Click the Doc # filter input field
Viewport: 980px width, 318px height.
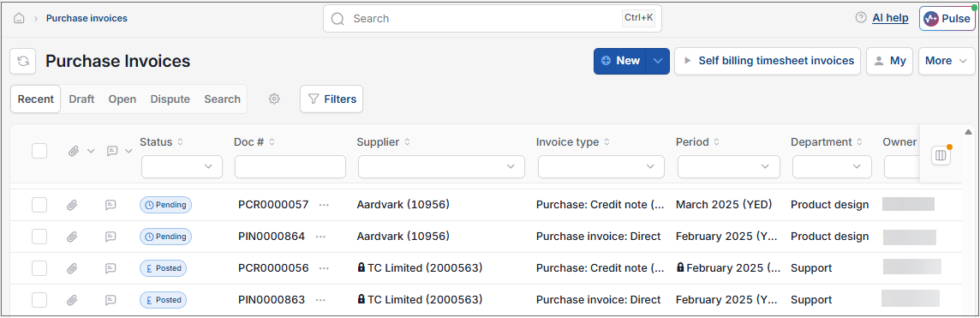pyautogui.click(x=290, y=167)
